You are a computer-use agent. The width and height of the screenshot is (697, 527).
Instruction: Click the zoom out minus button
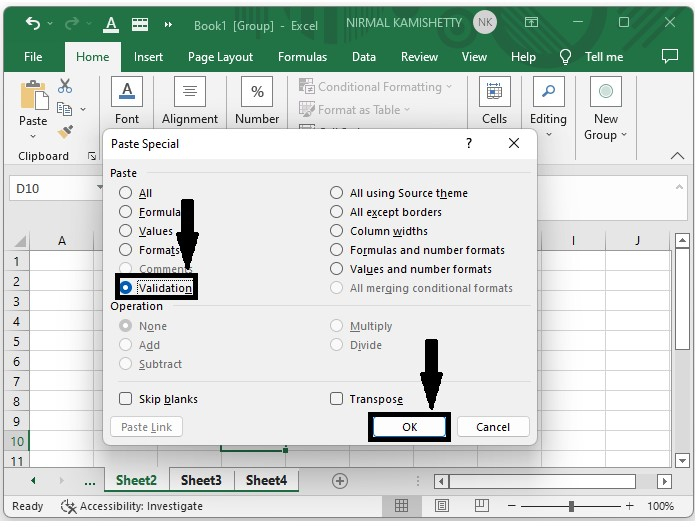pos(512,506)
